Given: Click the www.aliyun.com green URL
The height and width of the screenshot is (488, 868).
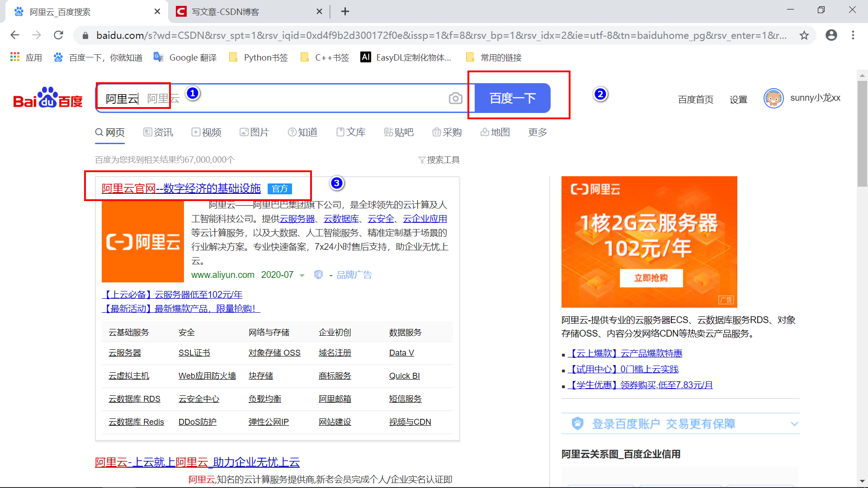Looking at the screenshot, I should click(223, 275).
